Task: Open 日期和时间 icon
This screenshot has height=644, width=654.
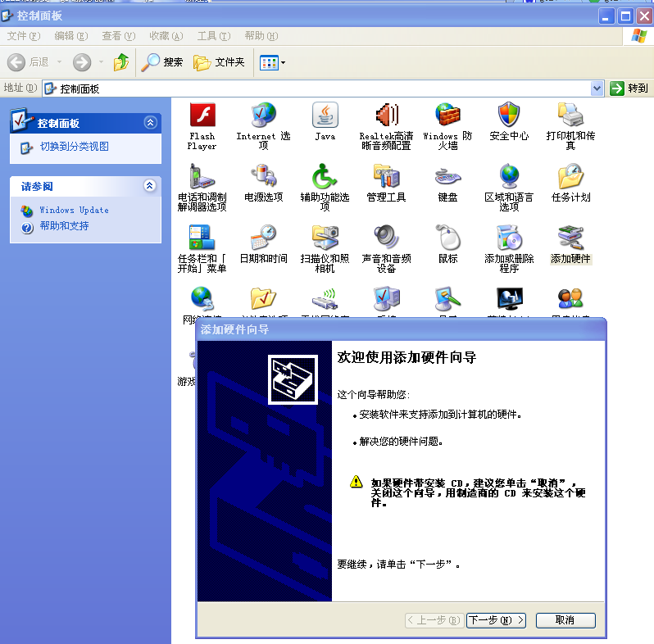Action: (263, 238)
